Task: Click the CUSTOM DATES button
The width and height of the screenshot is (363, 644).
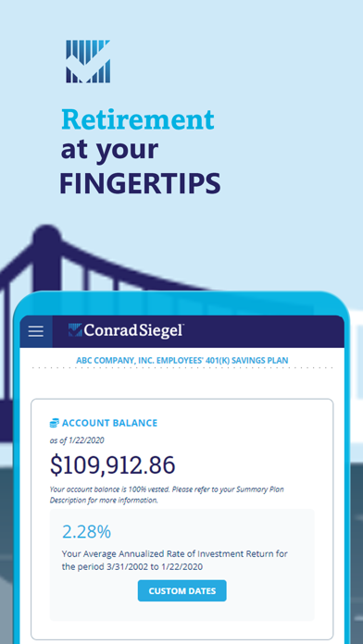Action: coord(181,590)
